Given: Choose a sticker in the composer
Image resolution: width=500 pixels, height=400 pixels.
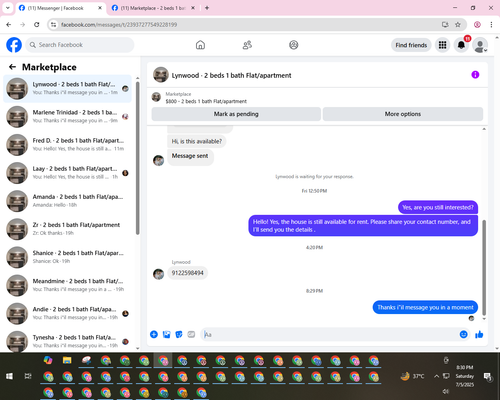Looking at the screenshot, I should pos(179,334).
